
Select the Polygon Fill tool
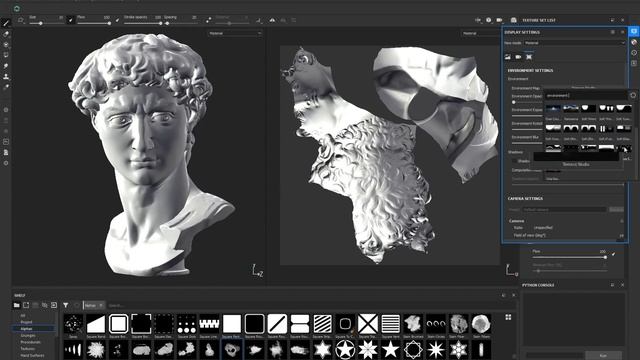6,55
